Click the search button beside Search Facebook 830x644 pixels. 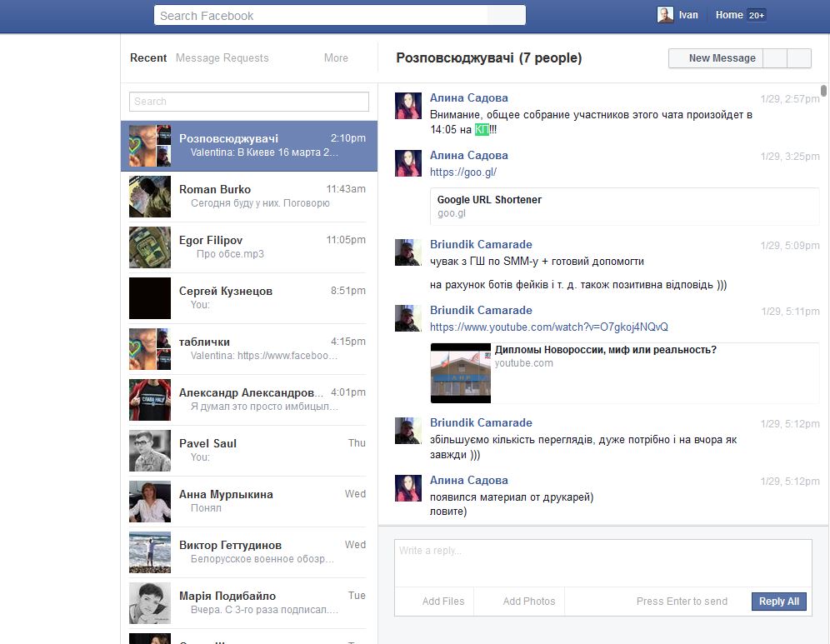[x=506, y=15]
